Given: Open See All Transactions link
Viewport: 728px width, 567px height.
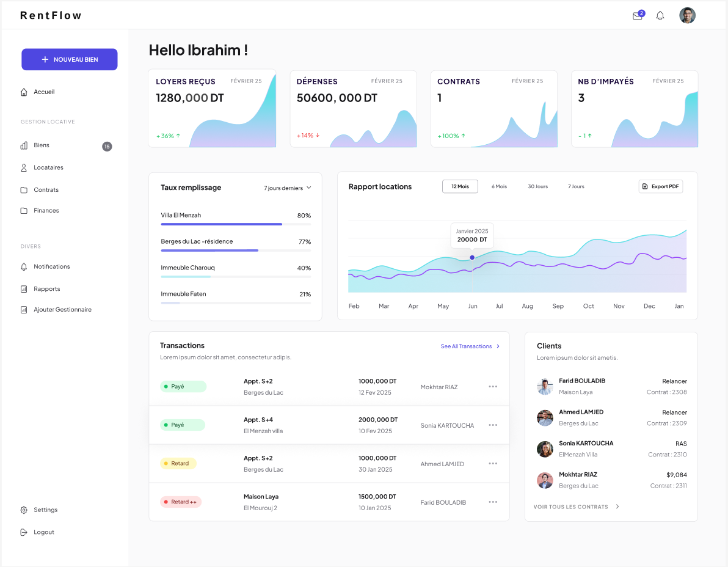Looking at the screenshot, I should pyautogui.click(x=466, y=346).
